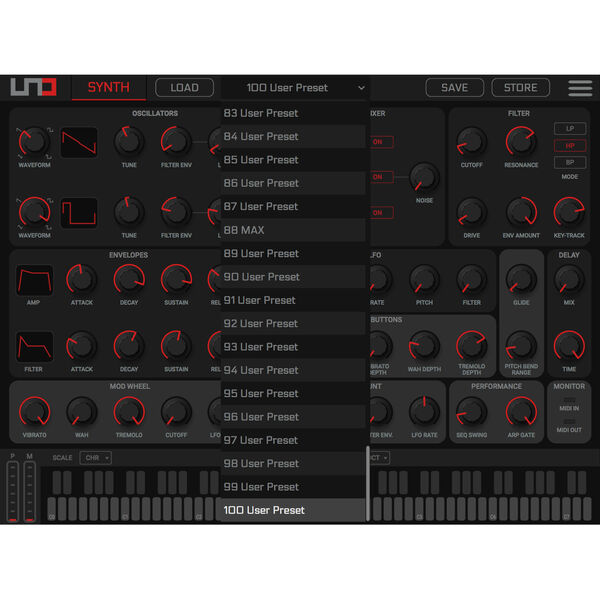Choose 100 User Preset in list
Viewport: 600px width, 600px height.
(x=293, y=510)
